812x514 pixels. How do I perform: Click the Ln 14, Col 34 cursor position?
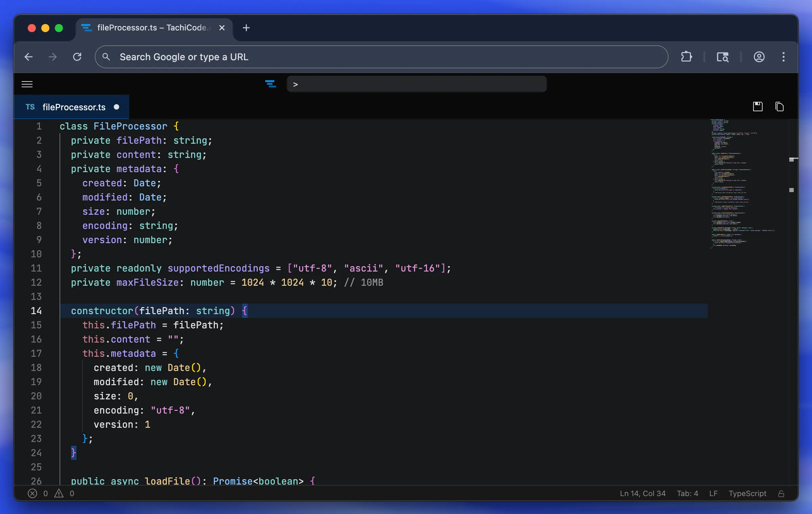pyautogui.click(x=642, y=493)
